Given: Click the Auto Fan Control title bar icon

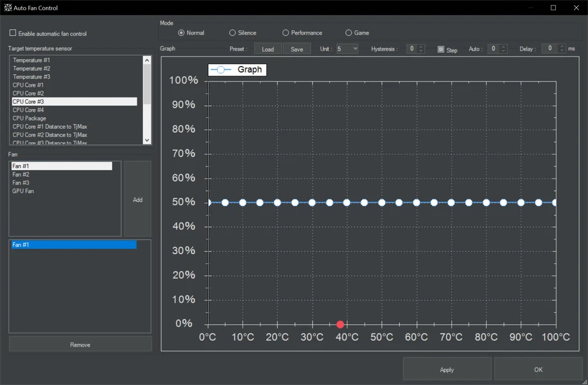Looking at the screenshot, I should point(8,8).
